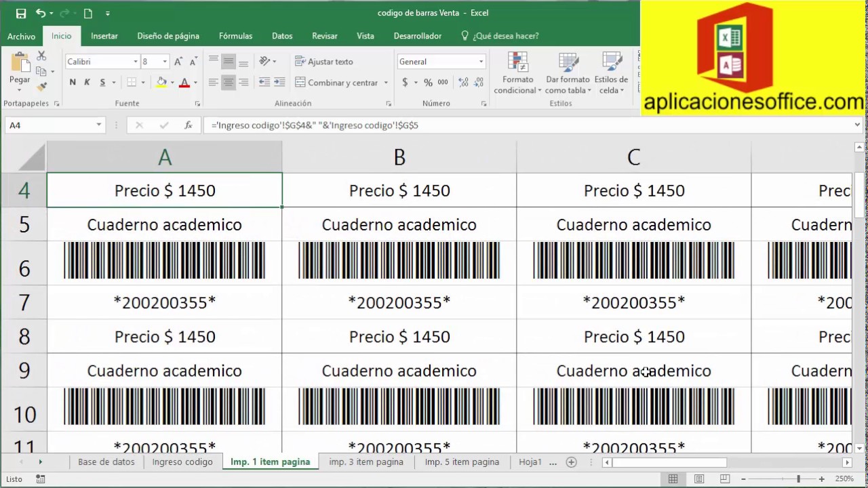Click the Save icon in the title bar

[20, 13]
